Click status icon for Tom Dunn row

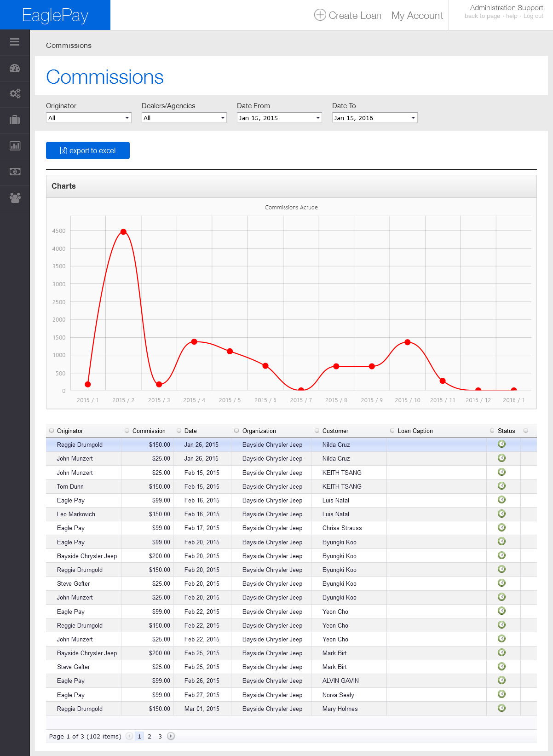(501, 486)
